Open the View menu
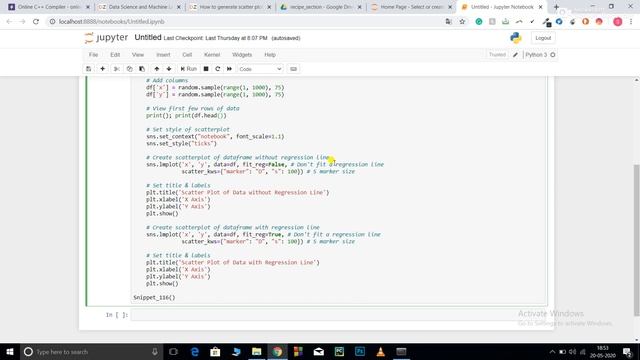Image resolution: width=640 pixels, height=360 pixels. point(138,55)
